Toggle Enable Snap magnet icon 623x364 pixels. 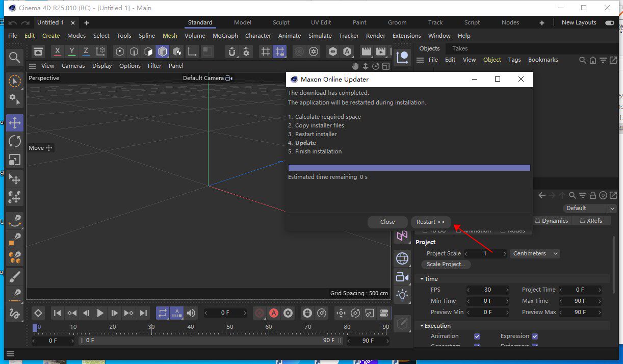click(x=232, y=51)
